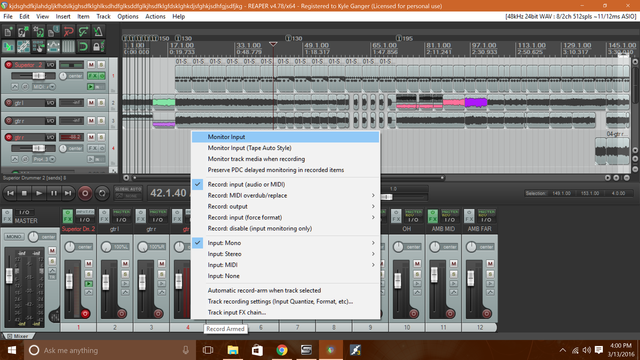The width and height of the screenshot is (640, 360).
Task: Open Chrome from the taskbar
Action: tap(282, 350)
